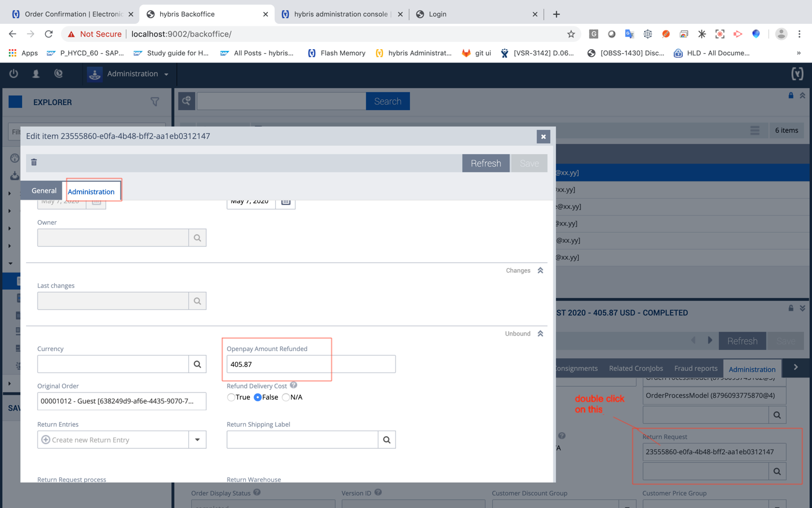Viewport: 812px width, 508px height.
Task: Click the bookmark star icon in address bar
Action: click(x=571, y=34)
